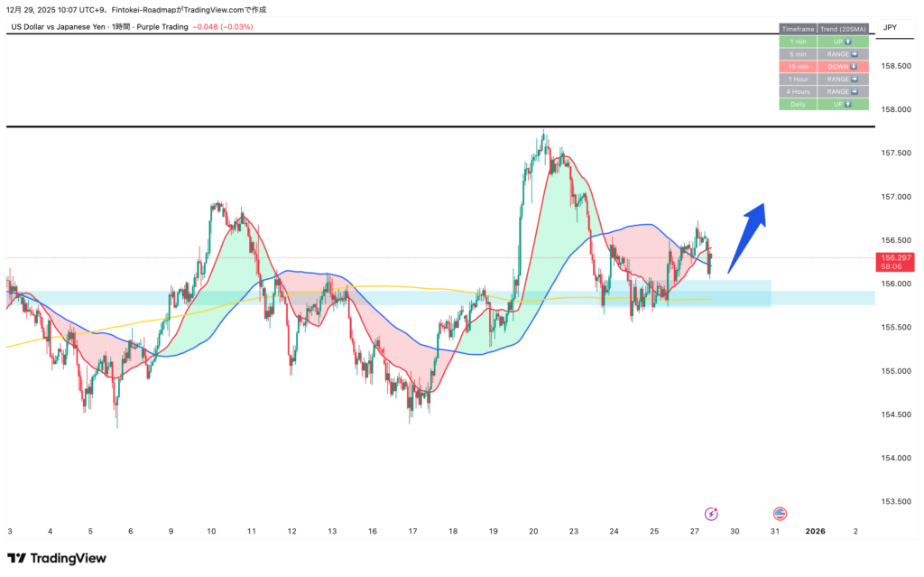
Task: Click the 2026 label on time axis
Action: click(815, 532)
